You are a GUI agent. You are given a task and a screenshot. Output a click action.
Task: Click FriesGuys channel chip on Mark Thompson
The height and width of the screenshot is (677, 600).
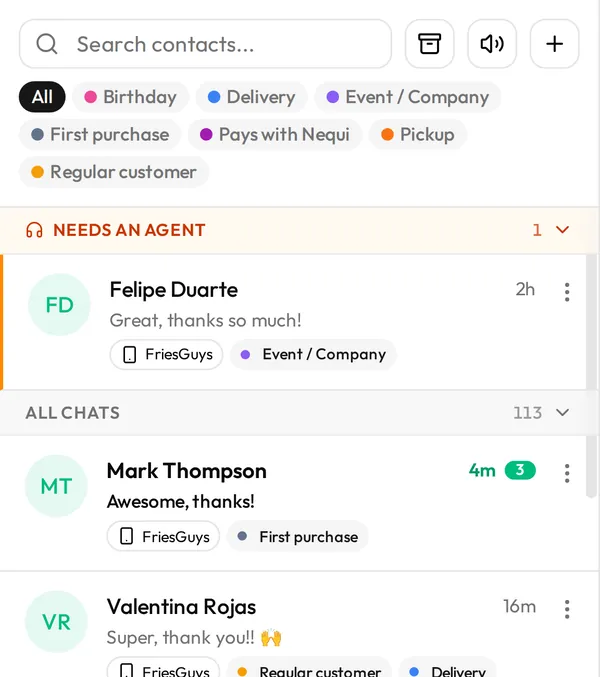point(164,537)
